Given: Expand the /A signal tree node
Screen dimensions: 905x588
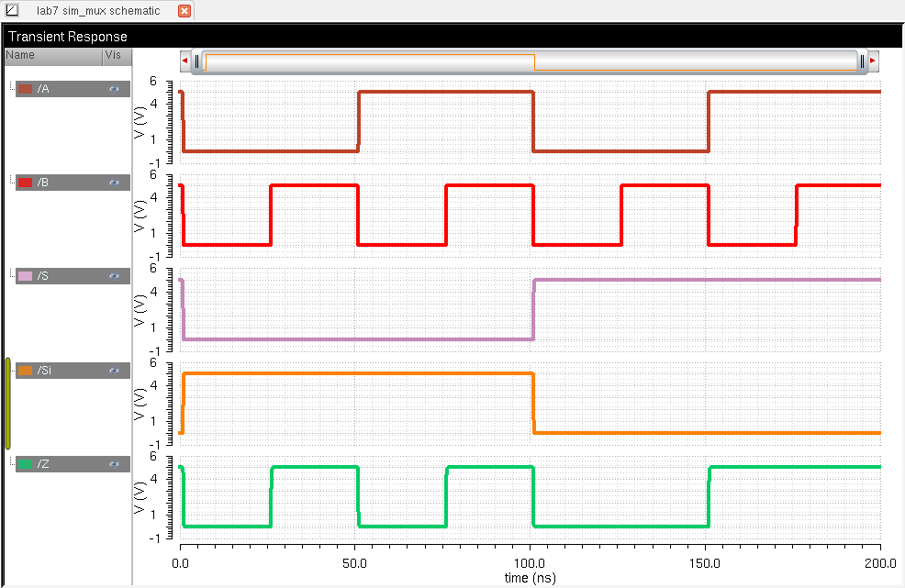Looking at the screenshot, I should pos(11,88).
